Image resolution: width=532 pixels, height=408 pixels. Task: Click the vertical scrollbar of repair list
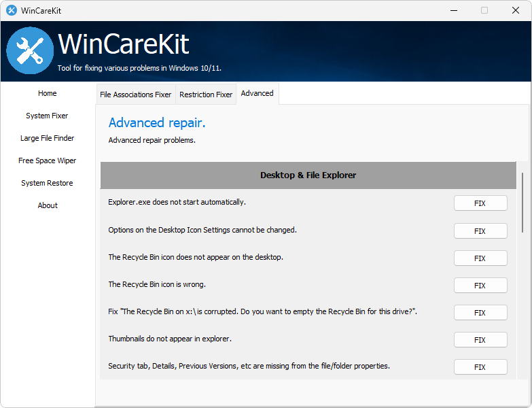pyautogui.click(x=522, y=204)
